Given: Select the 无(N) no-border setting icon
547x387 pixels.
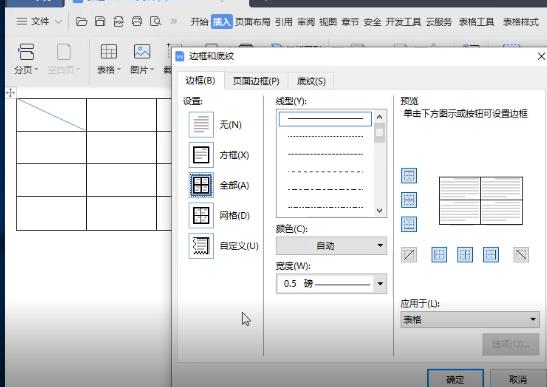Looking at the screenshot, I should tap(201, 124).
